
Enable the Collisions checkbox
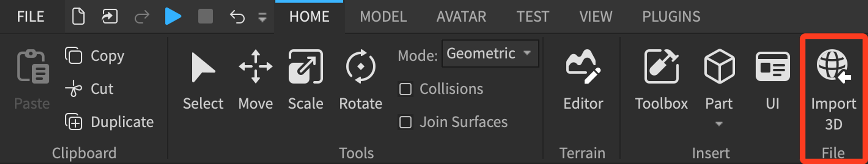click(405, 89)
